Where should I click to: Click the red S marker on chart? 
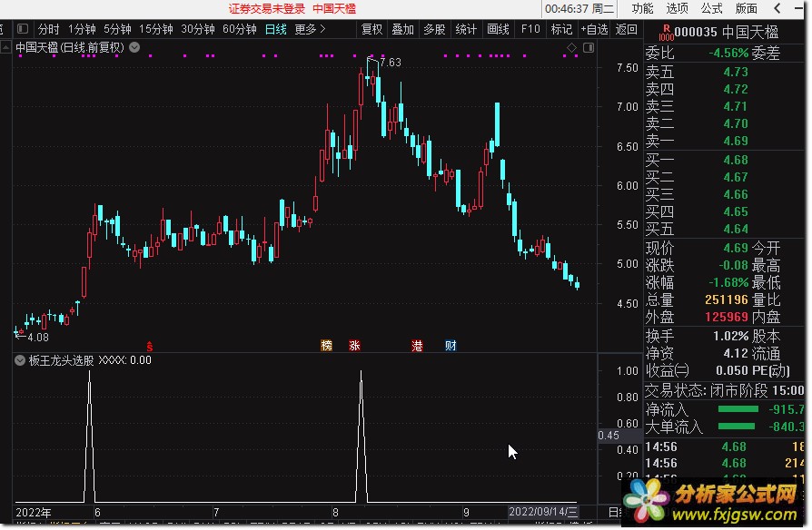point(150,346)
